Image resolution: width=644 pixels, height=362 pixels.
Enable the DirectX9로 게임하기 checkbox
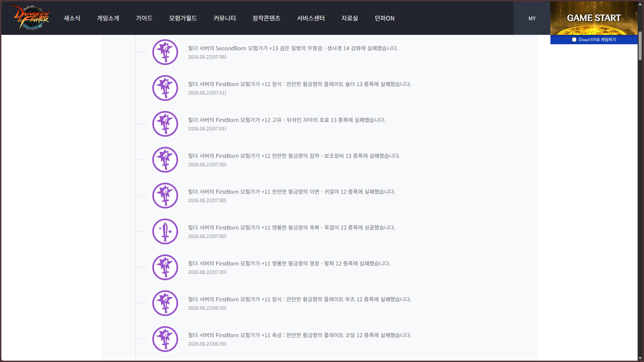pyautogui.click(x=574, y=40)
